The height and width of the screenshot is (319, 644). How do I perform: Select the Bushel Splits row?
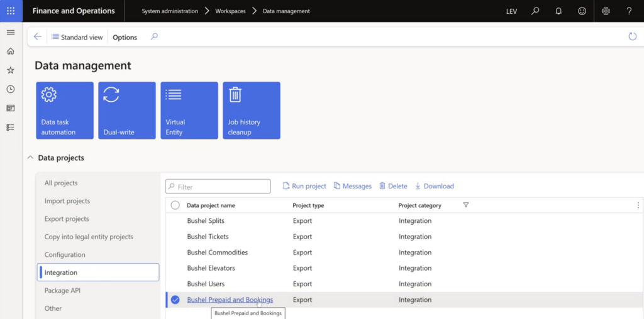404,221
